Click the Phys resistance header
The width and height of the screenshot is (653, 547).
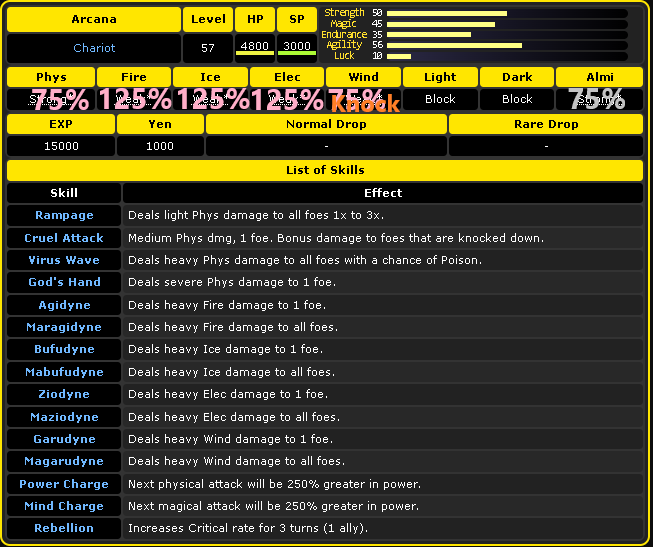tap(51, 77)
